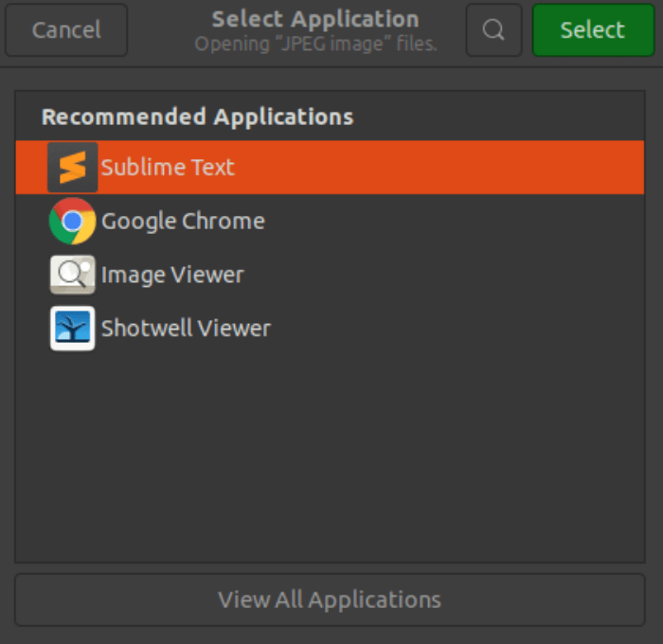The height and width of the screenshot is (644, 663).
Task: Confirm with the green Select button
Action: click(593, 30)
